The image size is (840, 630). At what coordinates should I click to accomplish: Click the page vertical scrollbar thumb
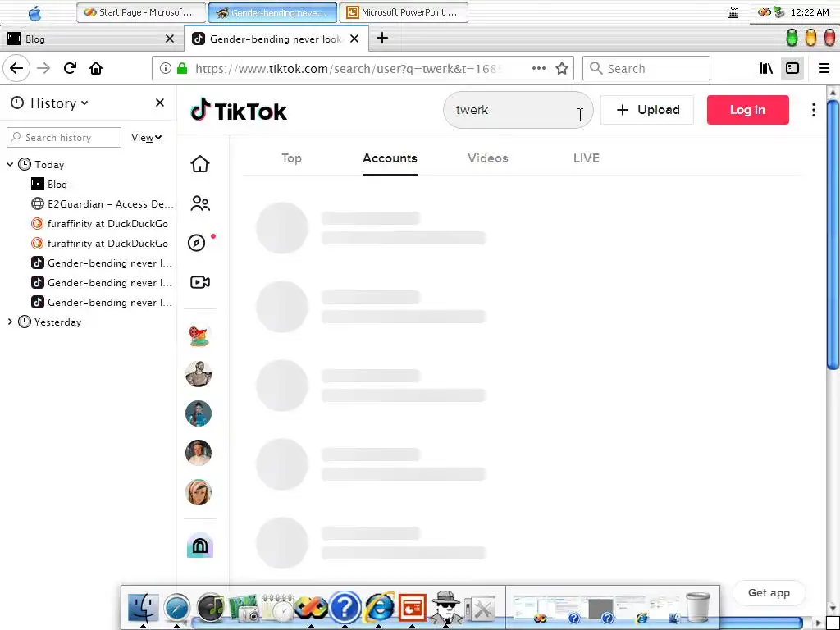832,233
